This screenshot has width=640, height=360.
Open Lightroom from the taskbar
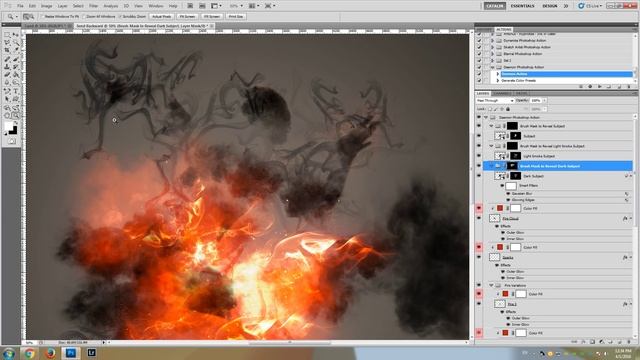click(x=91, y=353)
